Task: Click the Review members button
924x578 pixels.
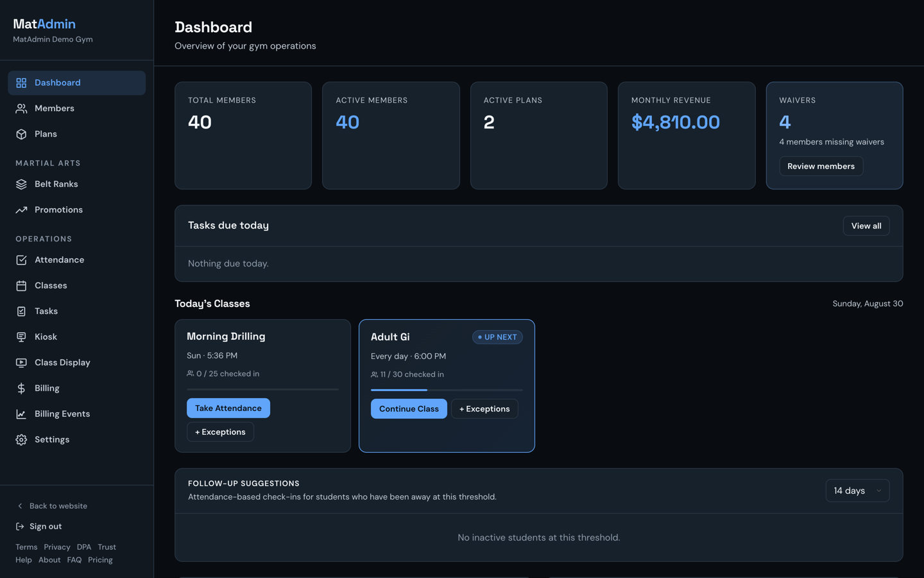Action: 821,166
